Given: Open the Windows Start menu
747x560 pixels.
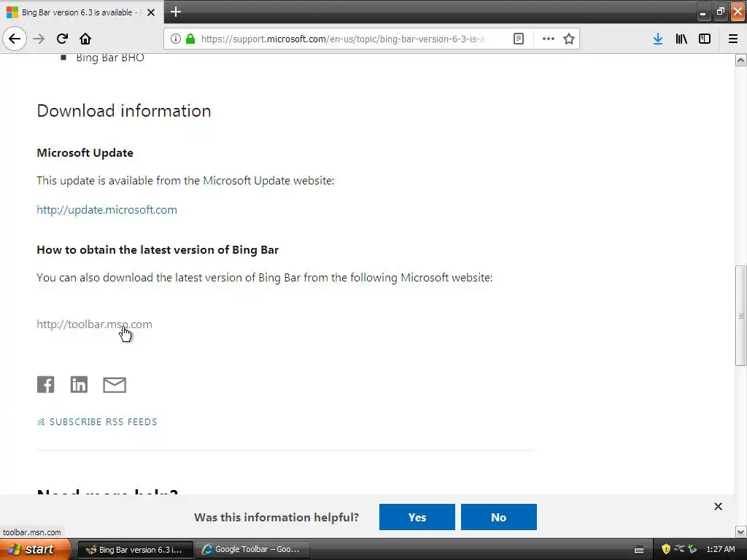Looking at the screenshot, I should pyautogui.click(x=35, y=549).
